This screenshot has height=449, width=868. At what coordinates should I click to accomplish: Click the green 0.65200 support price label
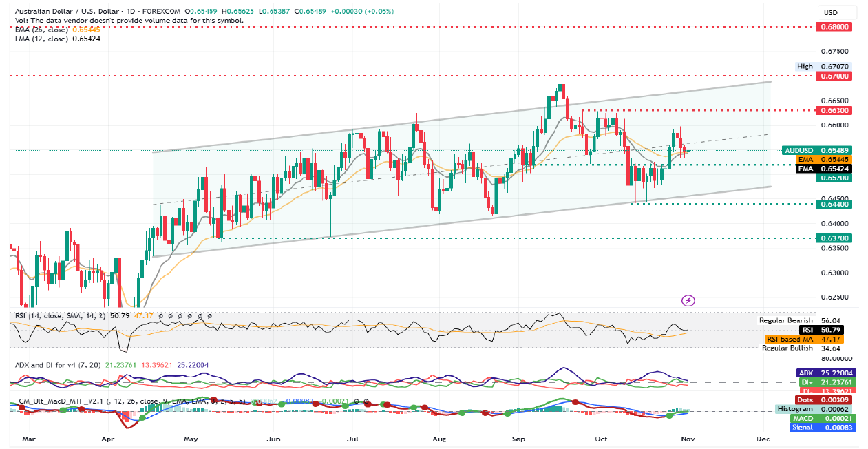[834, 178]
